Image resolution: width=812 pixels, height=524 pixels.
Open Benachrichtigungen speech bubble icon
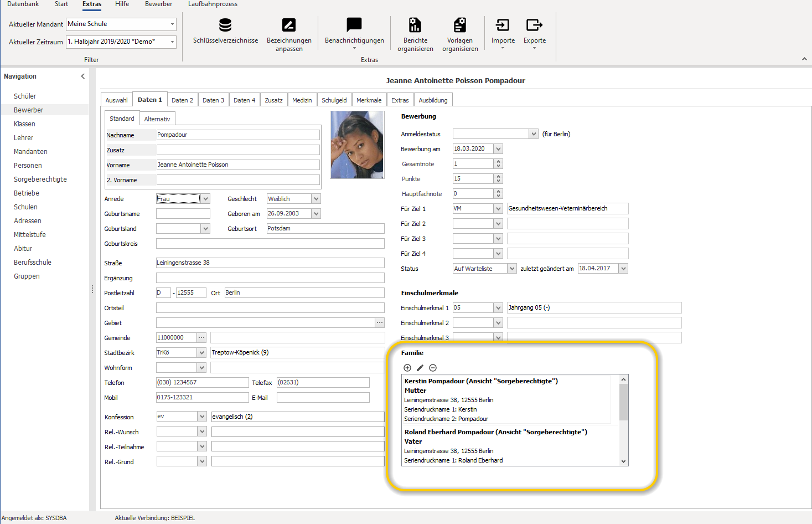tap(354, 25)
